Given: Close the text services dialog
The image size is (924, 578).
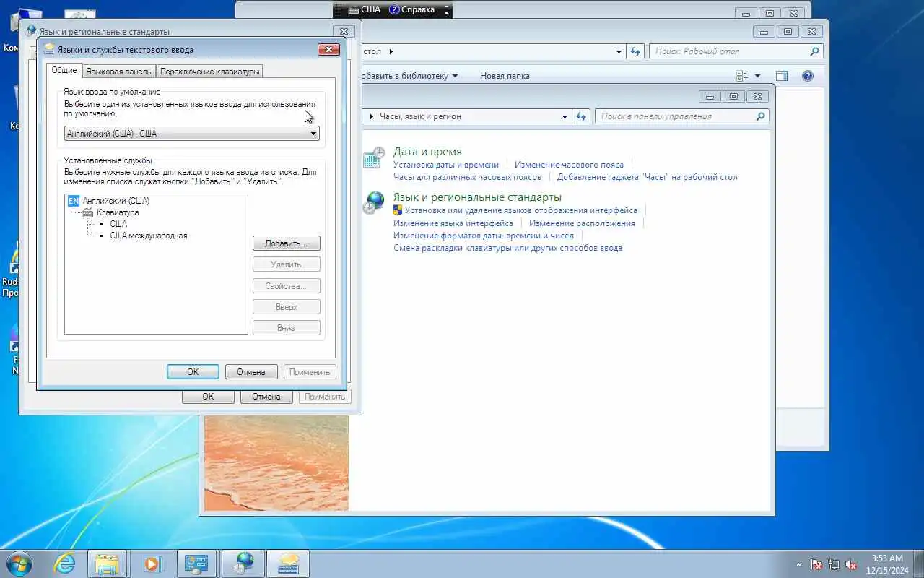Looking at the screenshot, I should pos(328,49).
